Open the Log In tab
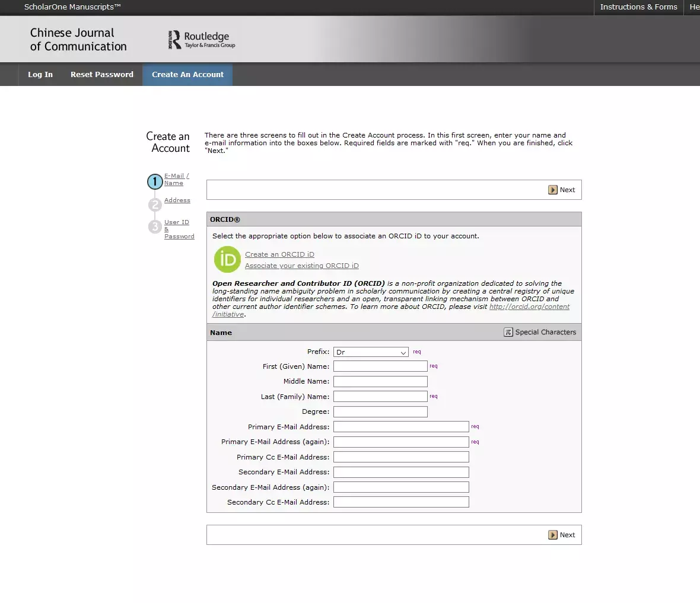Image resolution: width=700 pixels, height=603 pixels. point(40,75)
